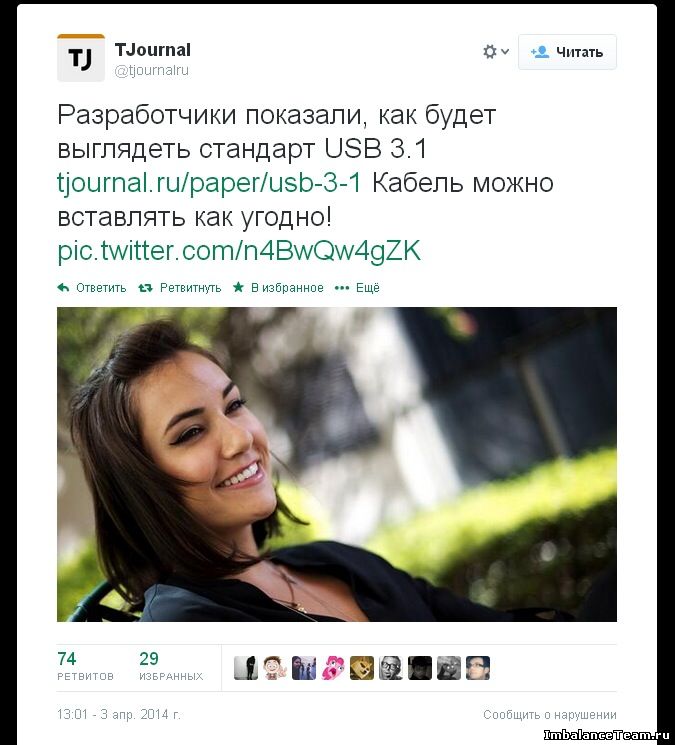Toggle the star В избранное favorite

click(x=238, y=287)
